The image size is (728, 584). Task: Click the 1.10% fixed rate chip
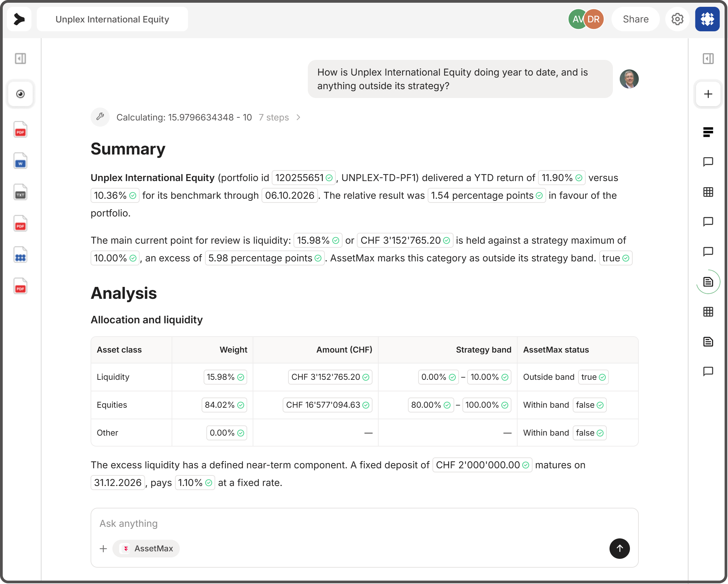[195, 483]
